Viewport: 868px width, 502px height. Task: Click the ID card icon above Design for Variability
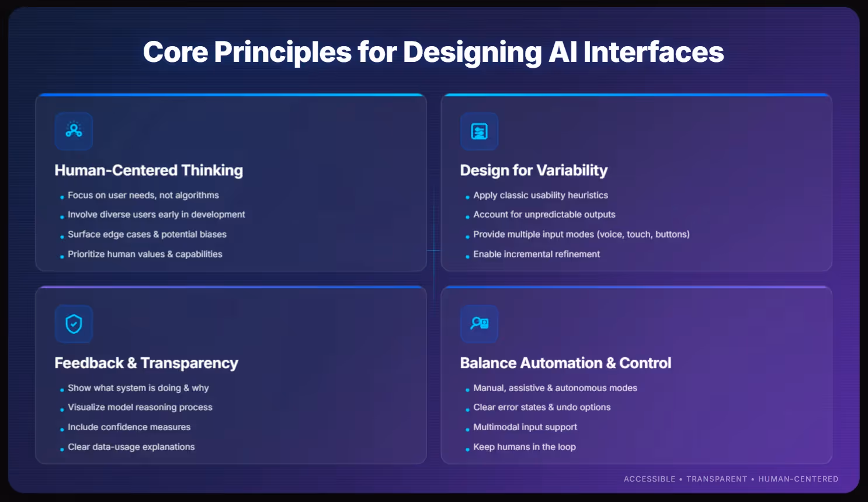point(479,131)
